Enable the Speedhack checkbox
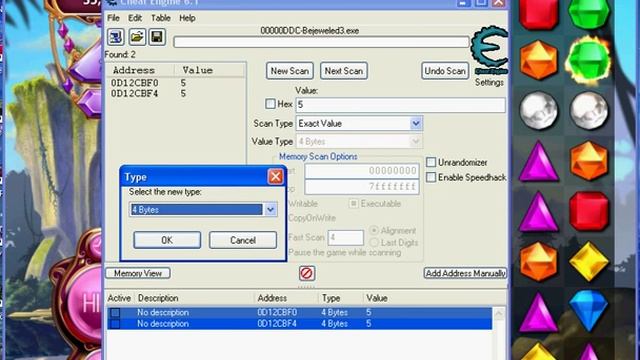The width and height of the screenshot is (640, 360). (431, 177)
